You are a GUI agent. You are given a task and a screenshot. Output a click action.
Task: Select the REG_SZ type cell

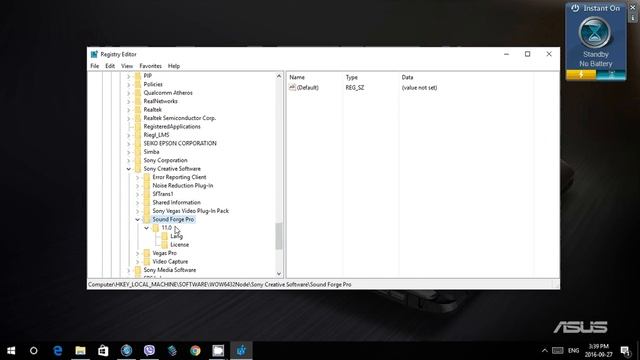[355, 88]
